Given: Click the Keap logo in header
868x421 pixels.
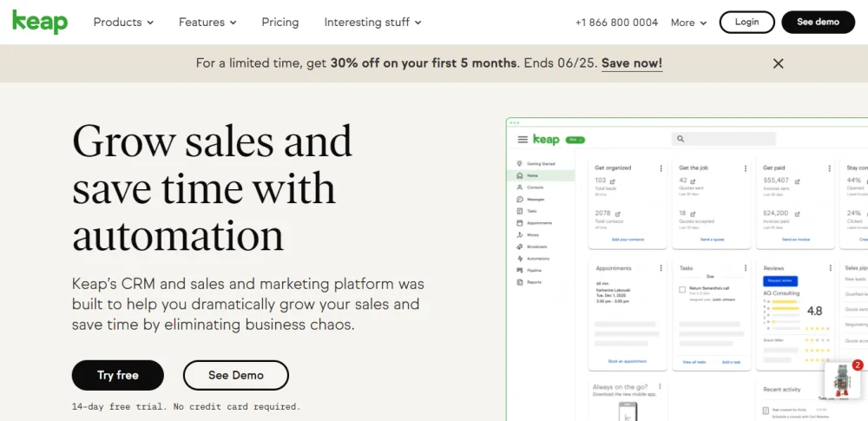Looking at the screenshot, I should (39, 22).
